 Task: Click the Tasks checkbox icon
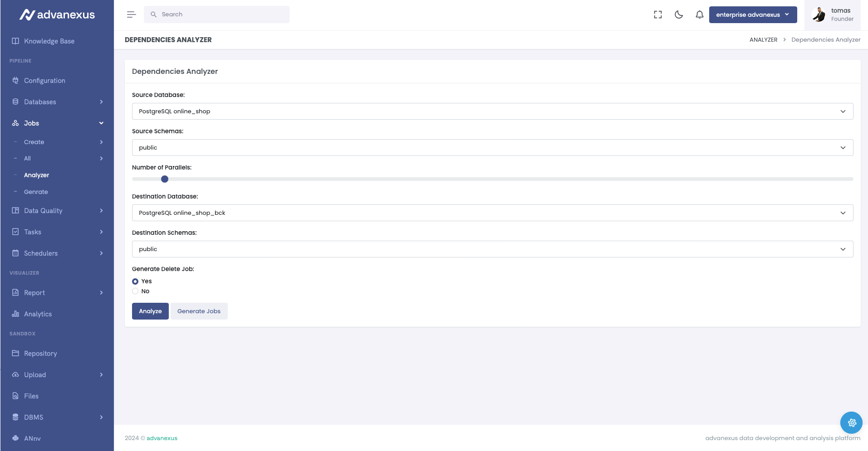pos(15,232)
